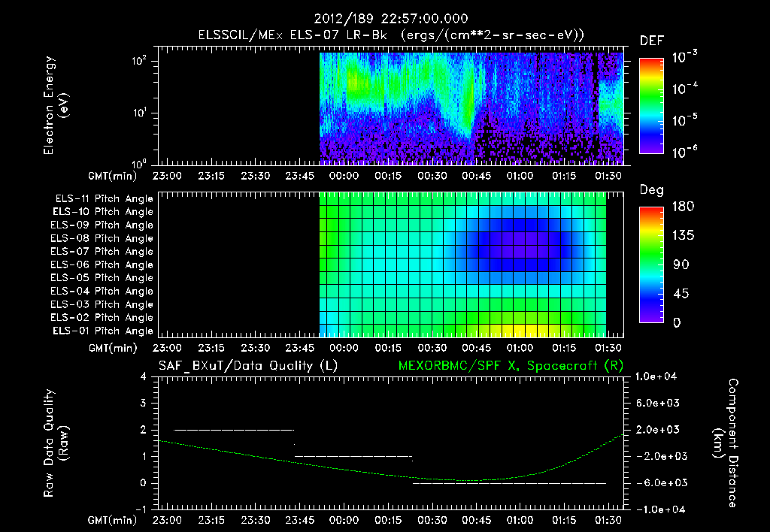Click the DEF color bar legend
Viewport: 770px width, 532px height.
click(x=651, y=106)
